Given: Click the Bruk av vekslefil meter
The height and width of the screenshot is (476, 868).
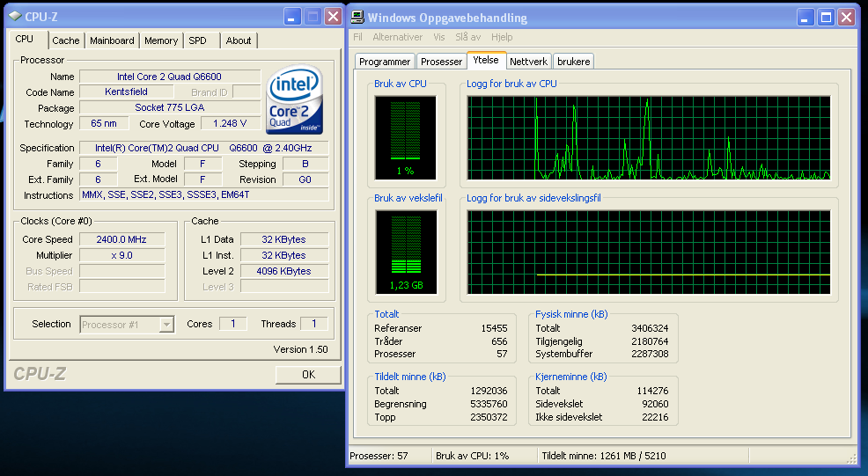Looking at the screenshot, I should 406,252.
